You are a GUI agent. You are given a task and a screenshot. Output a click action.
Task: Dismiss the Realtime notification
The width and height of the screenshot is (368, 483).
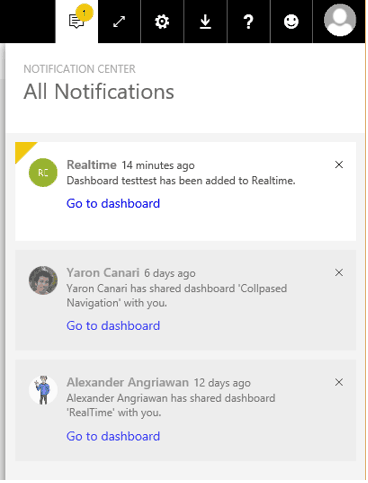click(339, 165)
